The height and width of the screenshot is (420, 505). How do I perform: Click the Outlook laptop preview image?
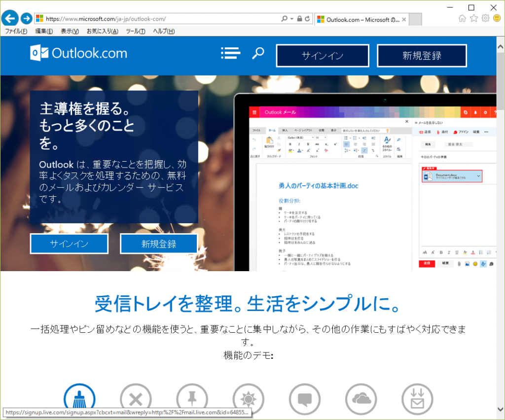click(x=365, y=182)
